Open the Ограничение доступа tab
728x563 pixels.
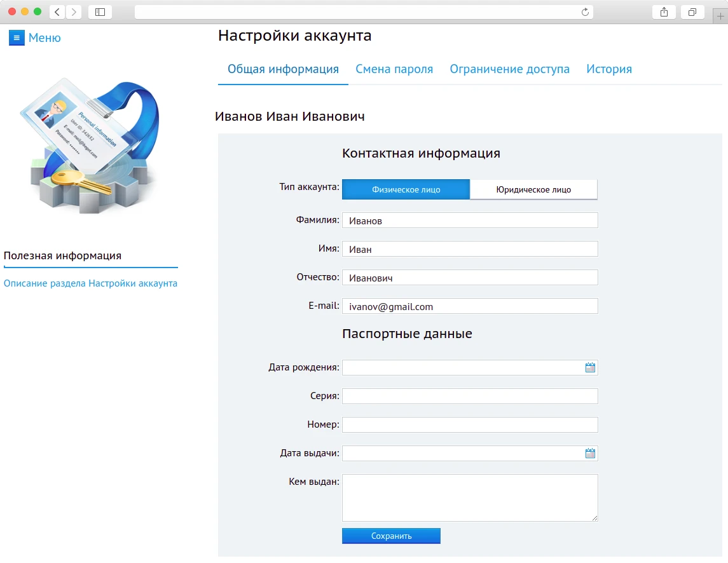click(509, 69)
